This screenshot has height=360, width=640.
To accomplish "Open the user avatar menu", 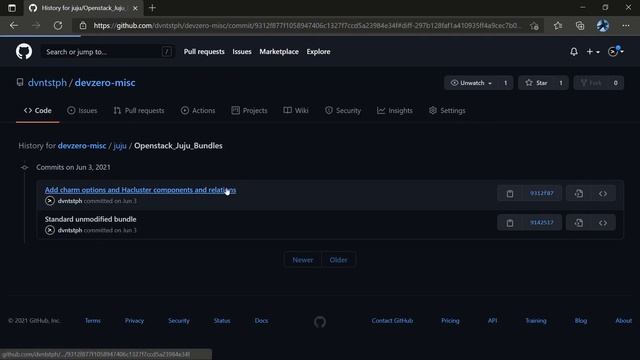I will (x=616, y=51).
